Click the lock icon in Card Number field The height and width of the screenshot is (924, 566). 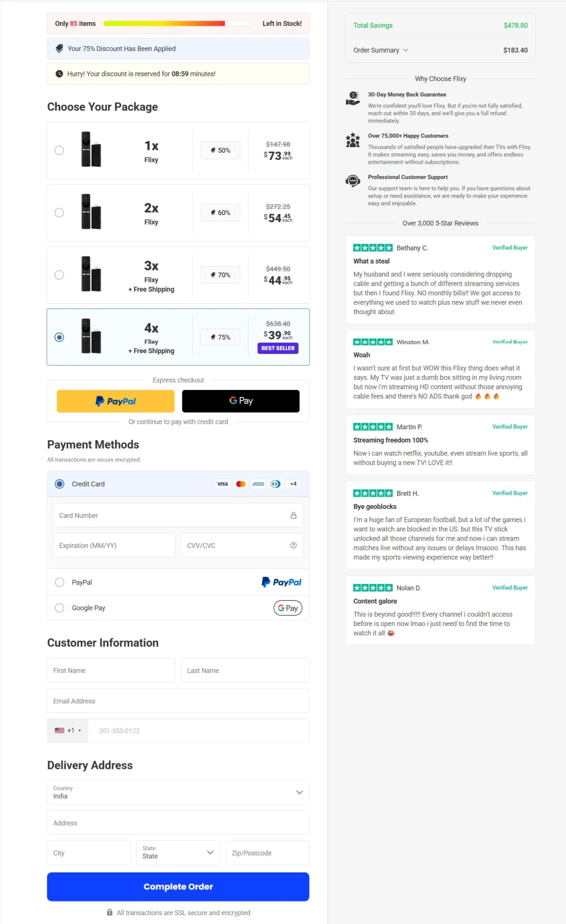[293, 516]
